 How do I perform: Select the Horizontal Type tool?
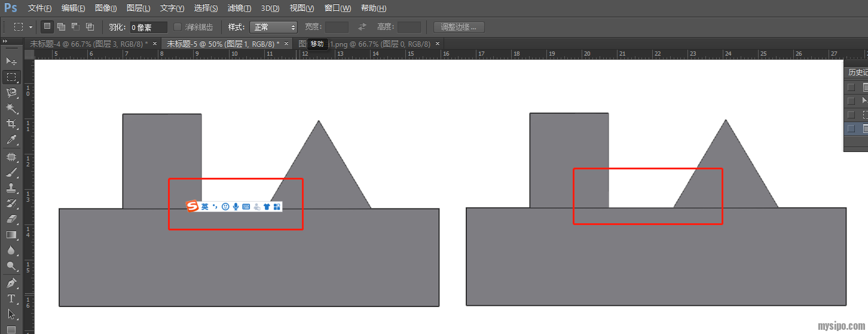(x=11, y=298)
